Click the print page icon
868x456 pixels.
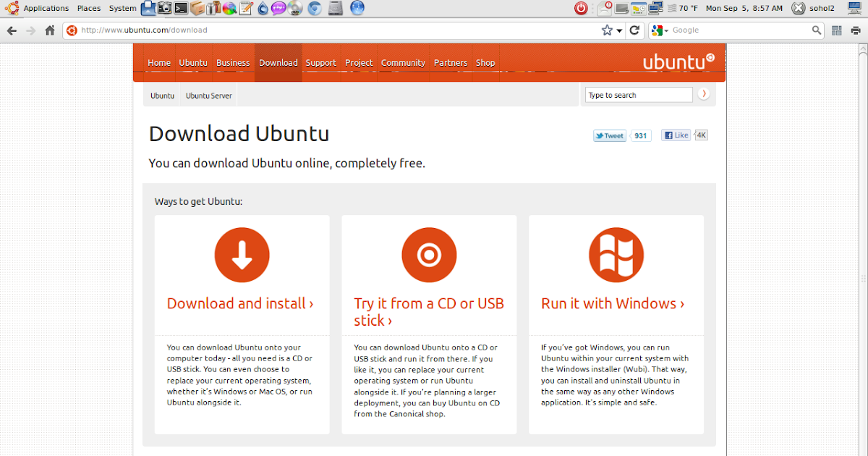click(x=856, y=30)
